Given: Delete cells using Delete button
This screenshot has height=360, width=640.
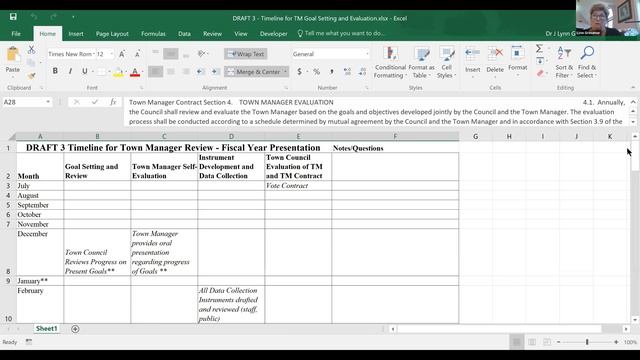Looking at the screenshot, I should 495,61.
